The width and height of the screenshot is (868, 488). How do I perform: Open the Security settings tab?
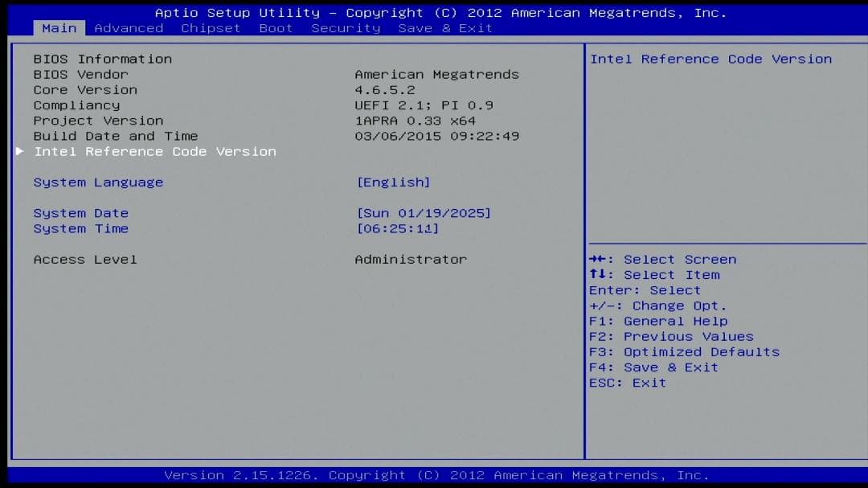pyautogui.click(x=346, y=28)
